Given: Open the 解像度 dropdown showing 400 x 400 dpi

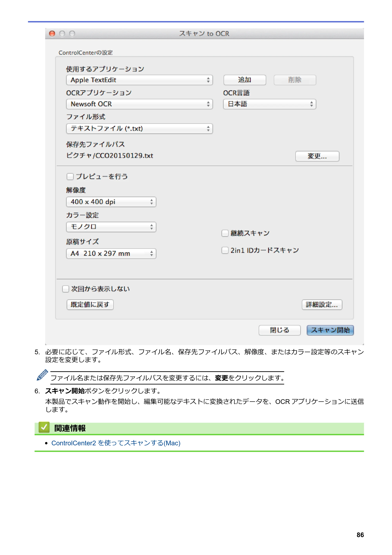Looking at the screenshot, I should click(111, 202).
